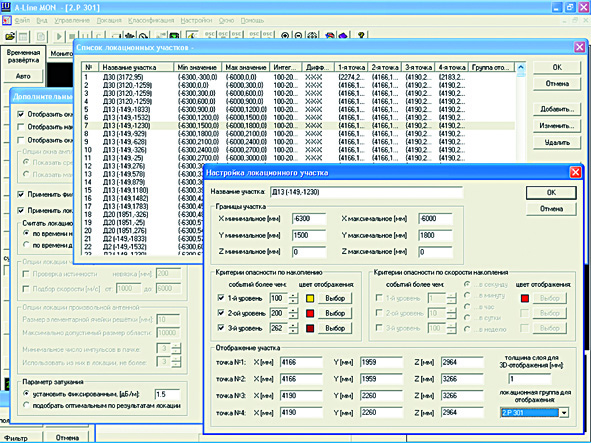
Task: Select list row 8 Д13 (-149,-929)
Action: click(x=298, y=134)
